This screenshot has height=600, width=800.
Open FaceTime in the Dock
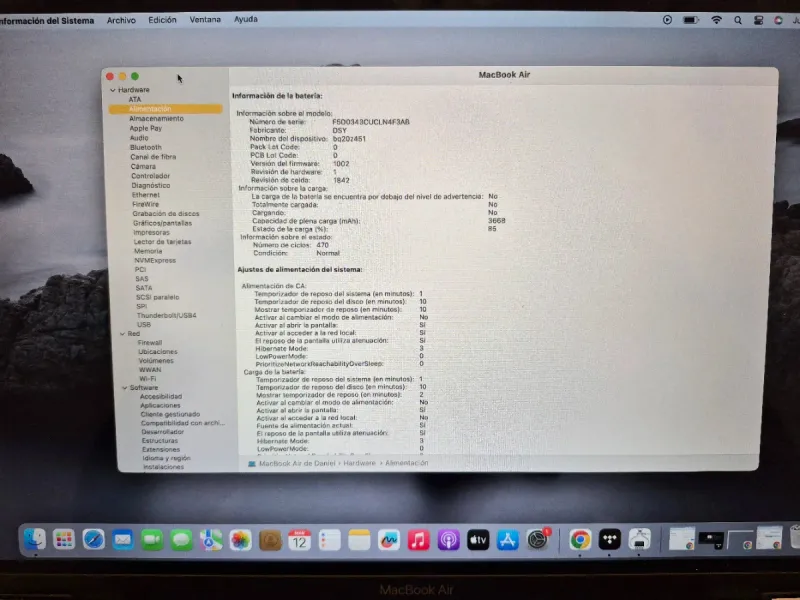152,540
